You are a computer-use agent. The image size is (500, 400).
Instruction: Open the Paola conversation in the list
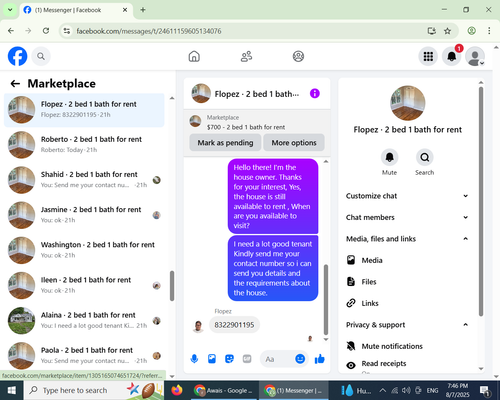point(84,356)
